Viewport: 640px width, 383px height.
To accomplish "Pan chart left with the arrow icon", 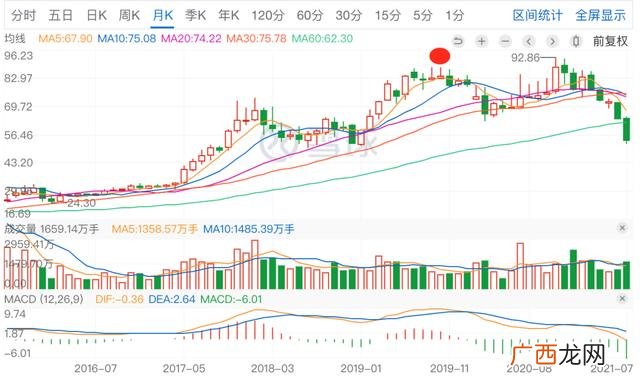I will pos(529,41).
